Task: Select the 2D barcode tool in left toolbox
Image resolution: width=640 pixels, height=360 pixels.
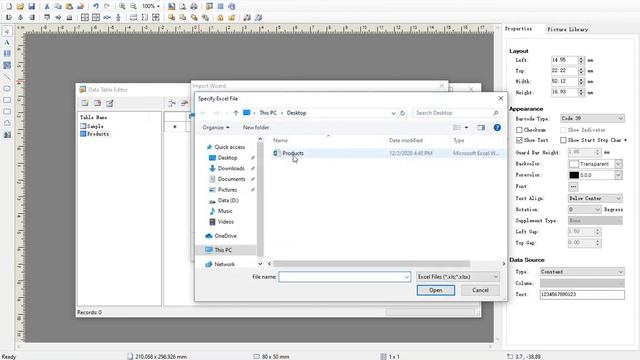Action: [x=7, y=65]
